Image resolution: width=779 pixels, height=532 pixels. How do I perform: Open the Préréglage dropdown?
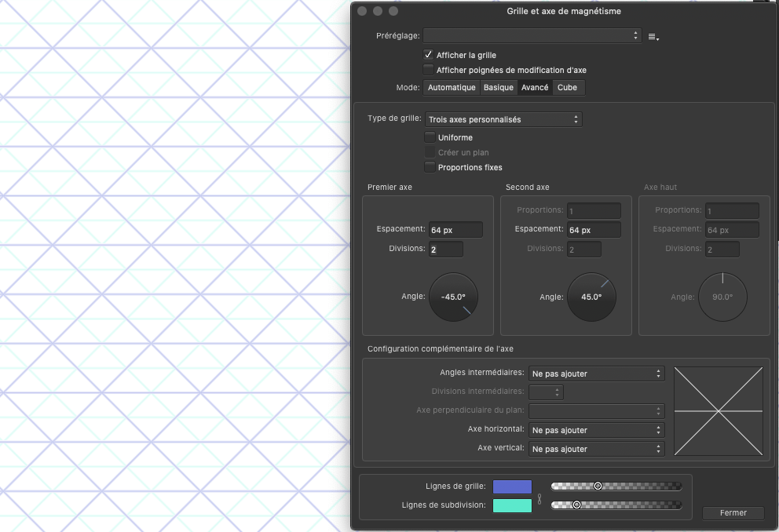point(532,35)
